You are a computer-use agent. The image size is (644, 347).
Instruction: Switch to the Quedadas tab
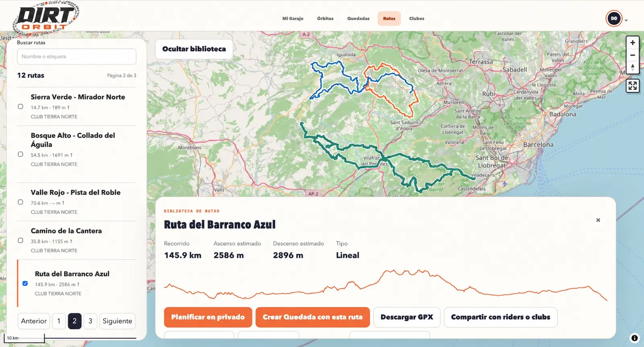pyautogui.click(x=358, y=19)
